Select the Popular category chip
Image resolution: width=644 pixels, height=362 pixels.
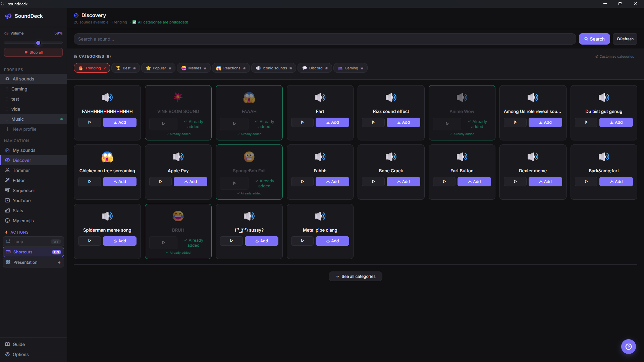click(x=158, y=68)
